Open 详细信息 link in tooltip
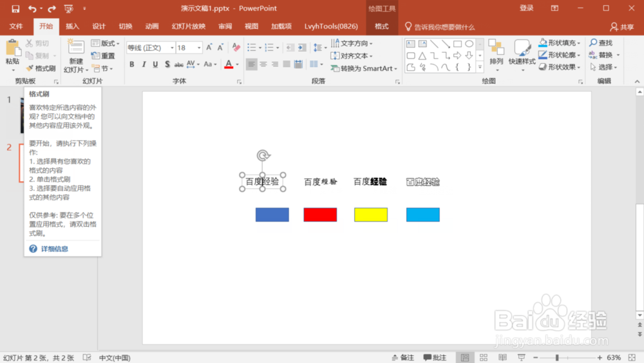The height and width of the screenshot is (363, 644). (x=54, y=249)
